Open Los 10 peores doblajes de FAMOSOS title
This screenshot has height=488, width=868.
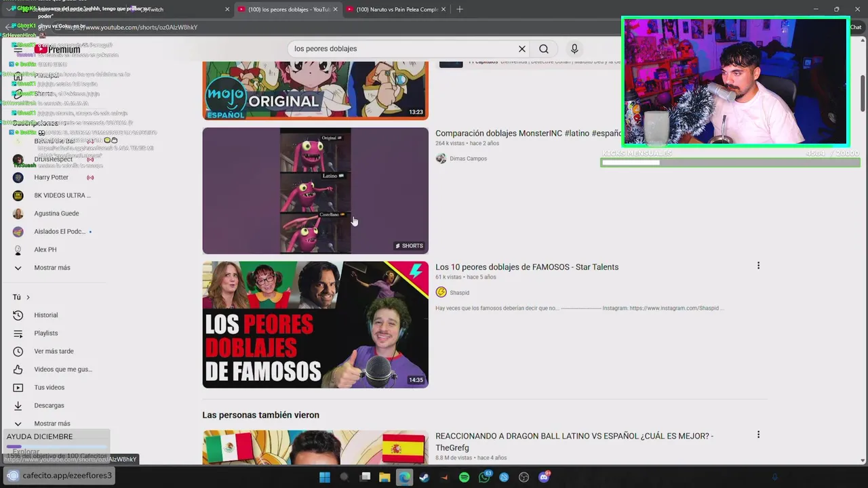[527, 267]
